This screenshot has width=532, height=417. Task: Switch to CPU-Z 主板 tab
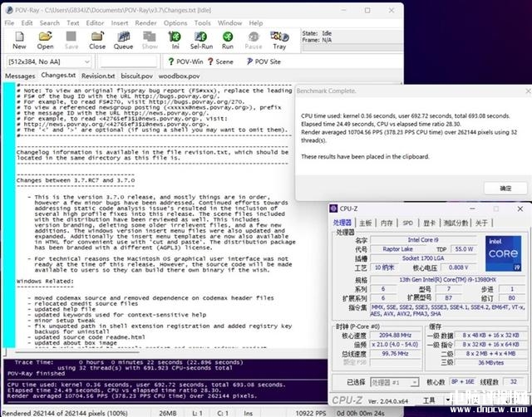pos(366,223)
